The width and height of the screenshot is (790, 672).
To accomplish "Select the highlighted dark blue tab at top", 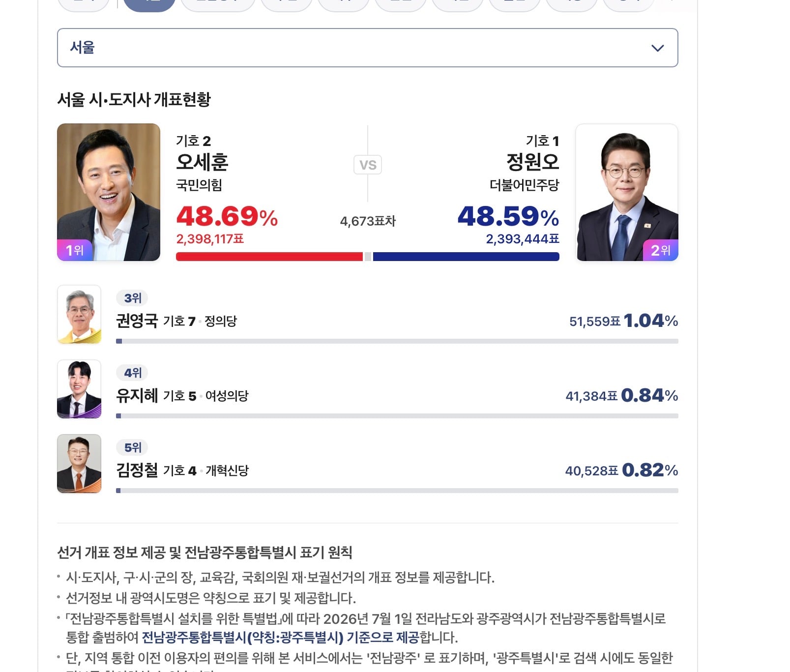I will (149, 5).
